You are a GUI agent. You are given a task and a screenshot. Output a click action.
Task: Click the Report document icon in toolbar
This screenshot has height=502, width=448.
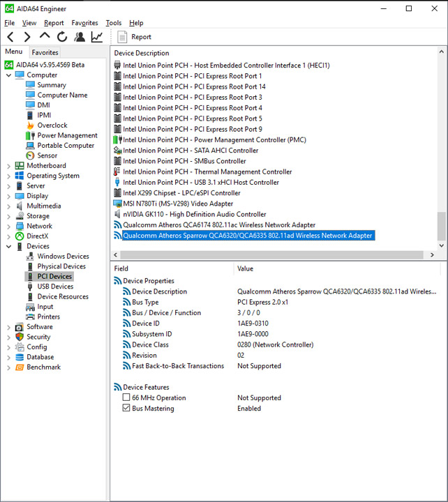(x=122, y=37)
